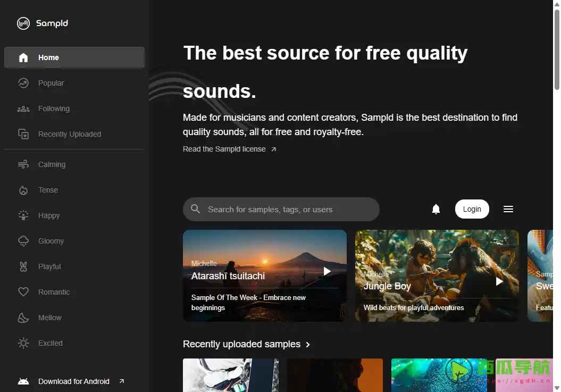Select the Tense flame icon

tap(23, 190)
